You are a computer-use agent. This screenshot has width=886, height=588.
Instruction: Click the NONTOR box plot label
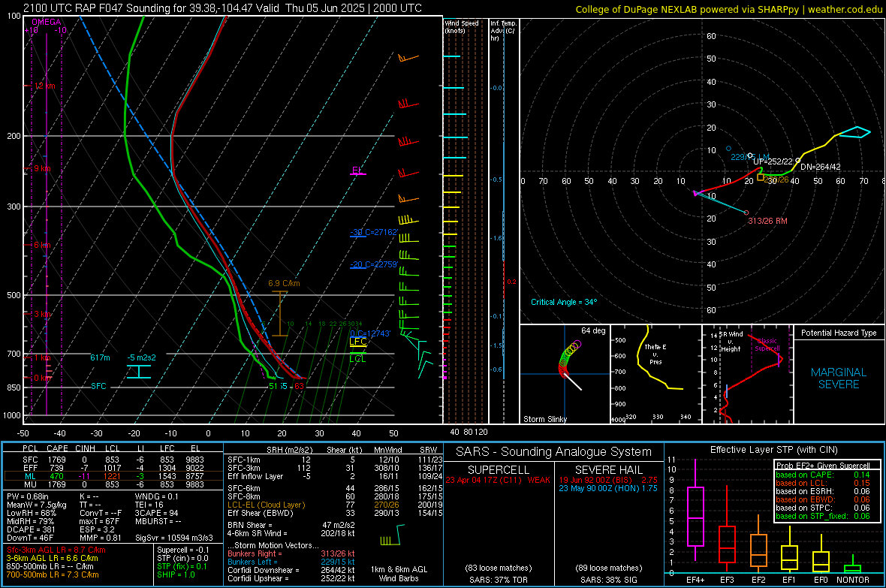pos(853,580)
